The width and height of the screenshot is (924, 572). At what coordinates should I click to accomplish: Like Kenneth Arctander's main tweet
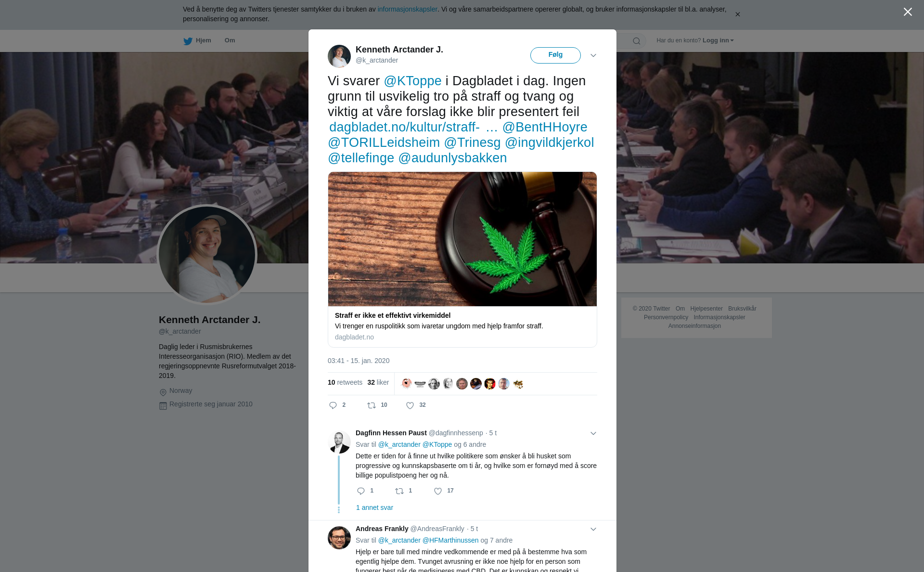click(410, 405)
